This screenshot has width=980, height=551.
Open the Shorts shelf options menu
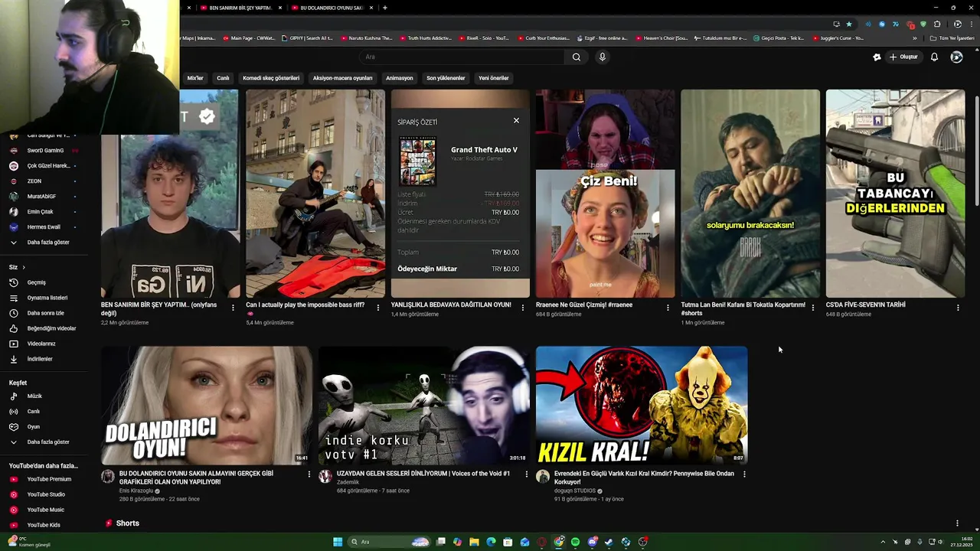click(x=957, y=523)
